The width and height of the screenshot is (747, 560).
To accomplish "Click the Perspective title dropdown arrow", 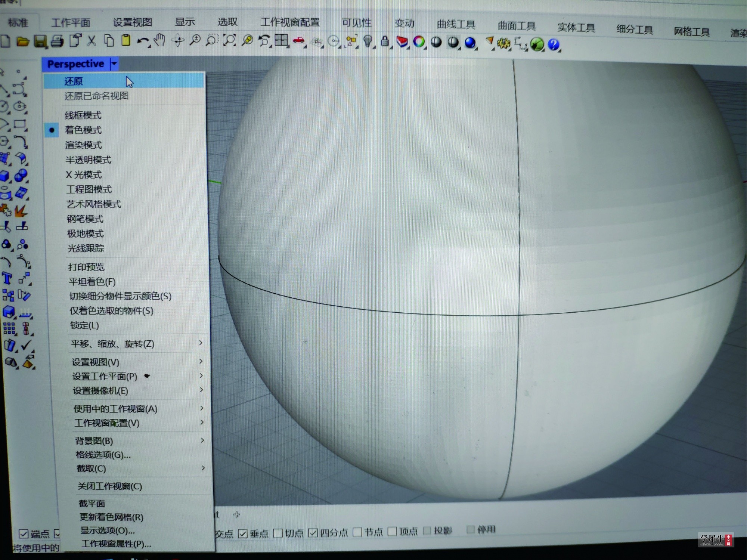I will tap(114, 64).
